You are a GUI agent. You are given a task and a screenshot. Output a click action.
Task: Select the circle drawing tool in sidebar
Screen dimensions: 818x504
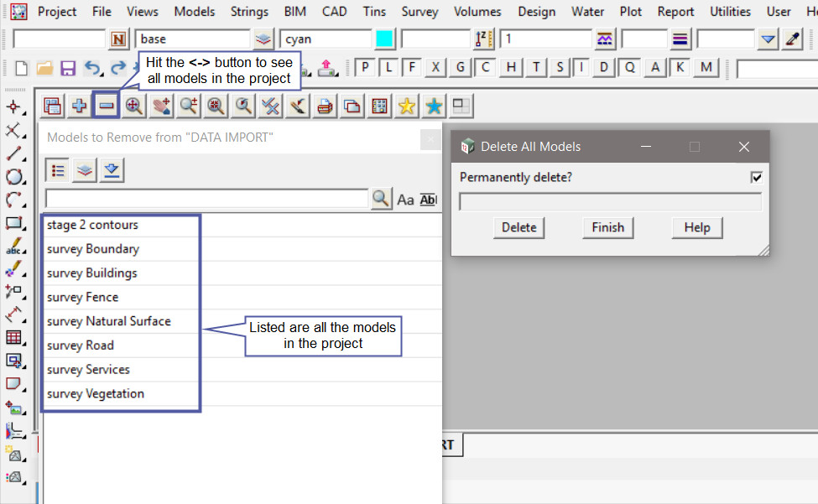pyautogui.click(x=14, y=177)
